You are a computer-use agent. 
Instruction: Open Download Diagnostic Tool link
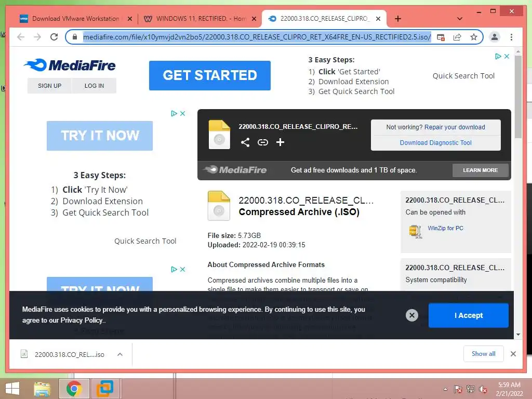pos(436,143)
